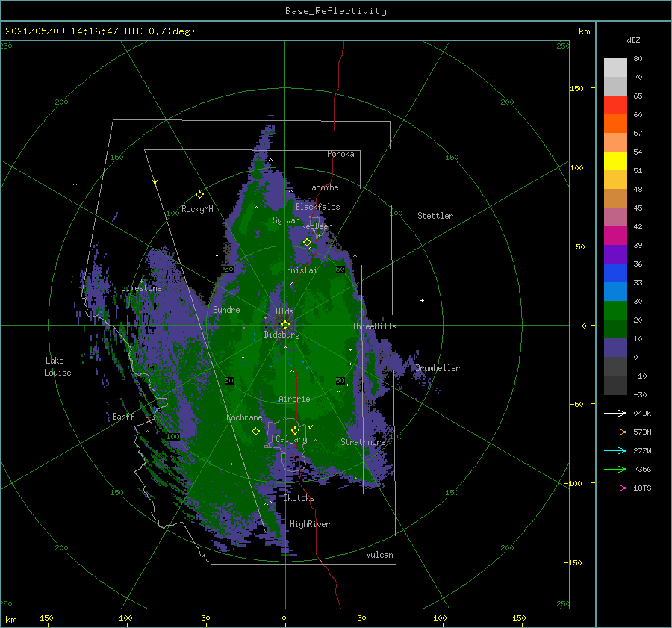This screenshot has height=628, width=672.
Task: Click the RedDeer city label
Action: [317, 226]
